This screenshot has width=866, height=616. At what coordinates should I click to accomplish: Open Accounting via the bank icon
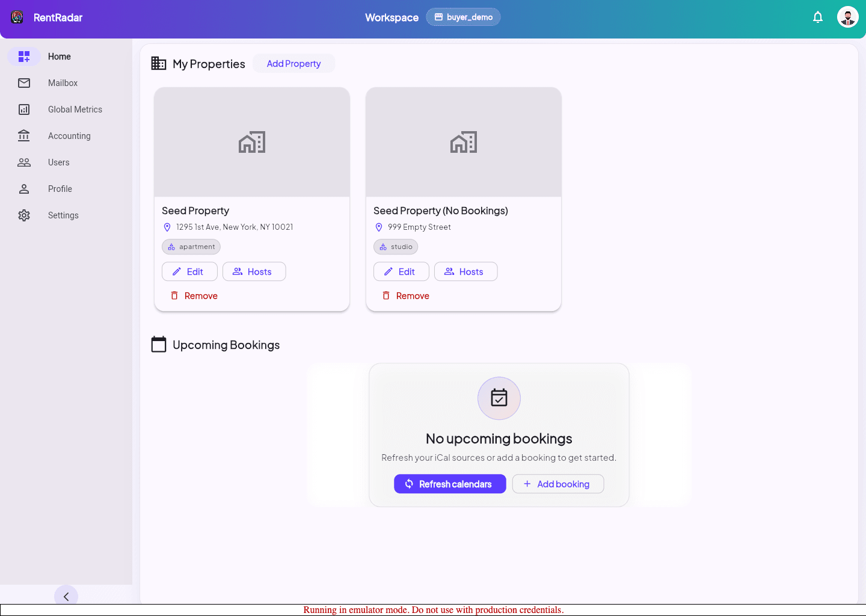tap(24, 135)
